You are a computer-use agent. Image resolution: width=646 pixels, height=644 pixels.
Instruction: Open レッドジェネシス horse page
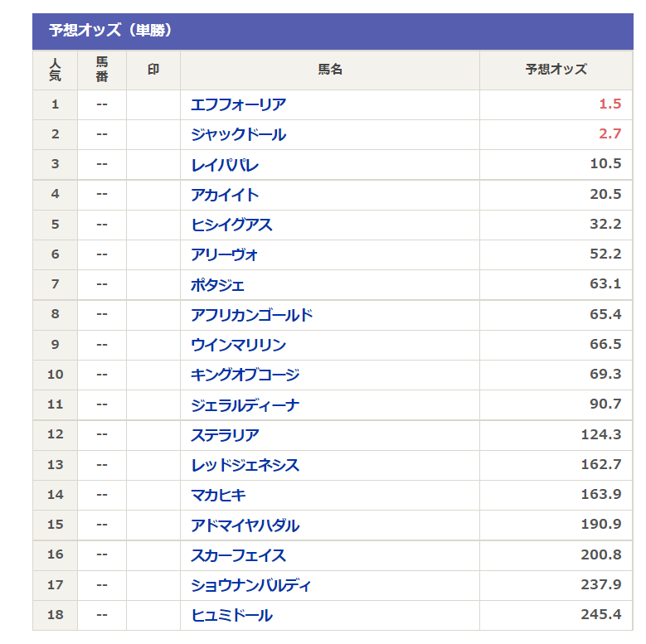[x=245, y=465]
